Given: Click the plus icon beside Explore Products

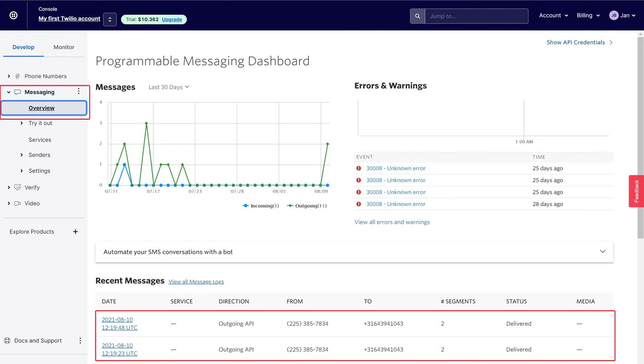Looking at the screenshot, I should pos(75,231).
